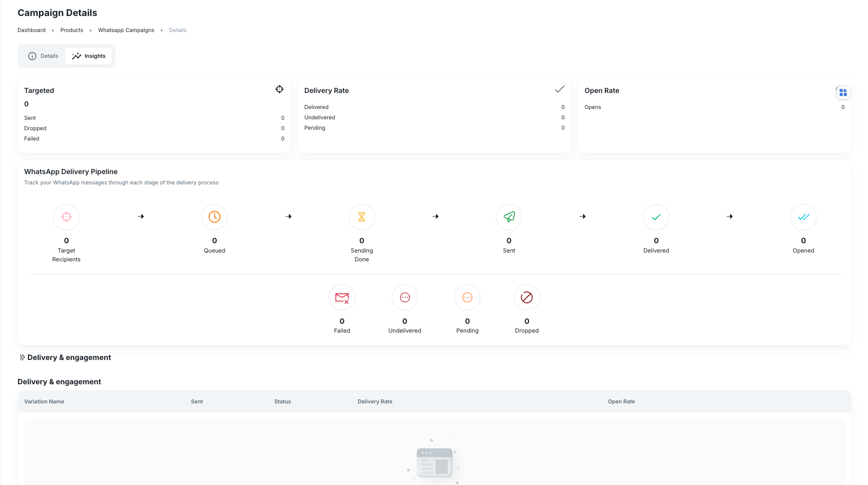Screen dimensions: 868x485
Task: Click the Sent paper plane icon
Action: coord(509,217)
